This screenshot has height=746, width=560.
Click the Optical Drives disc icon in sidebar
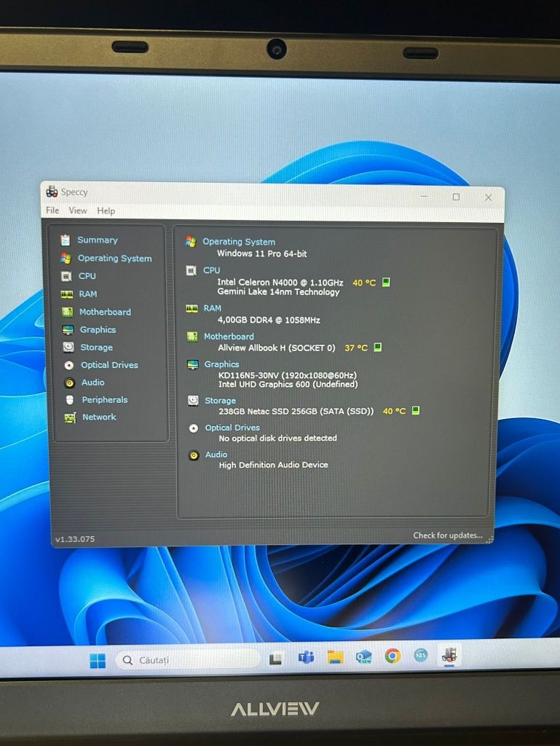69,366
